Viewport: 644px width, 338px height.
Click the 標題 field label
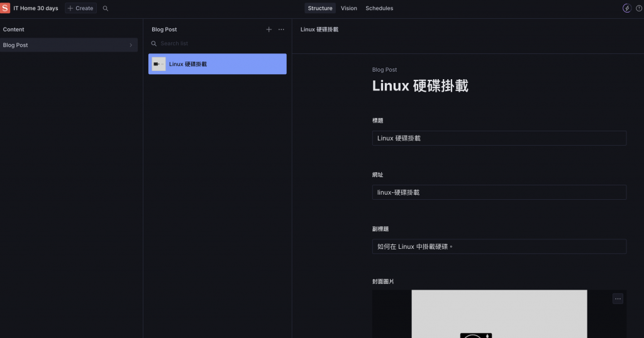(377, 121)
